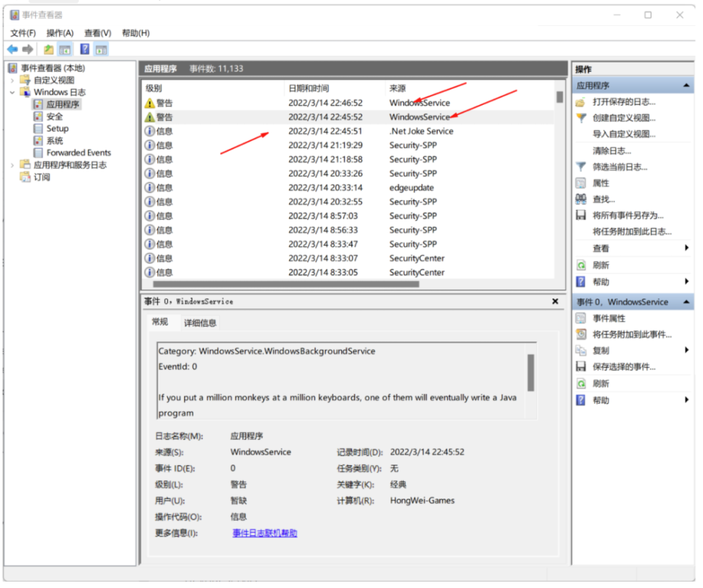This screenshot has height=588, width=703.
Task: Click the warning icon of the 22:46:52 event
Action: tap(149, 103)
